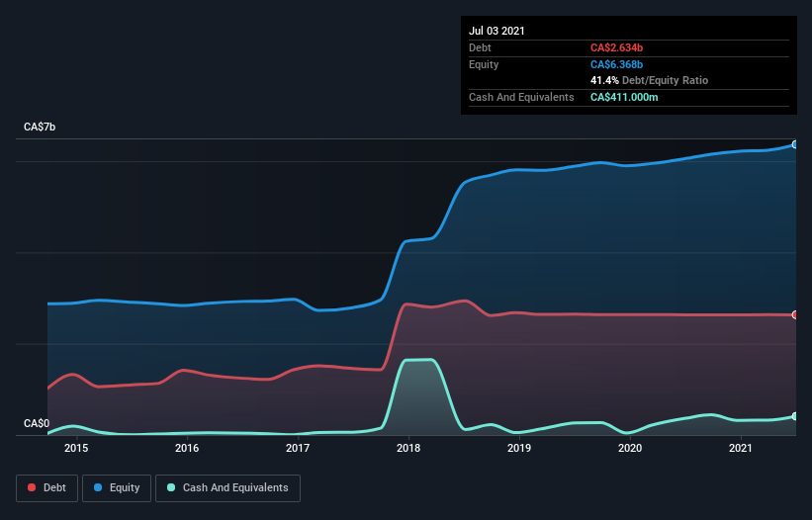Select the 2019 axis label
The image size is (812, 520).
tap(519, 448)
